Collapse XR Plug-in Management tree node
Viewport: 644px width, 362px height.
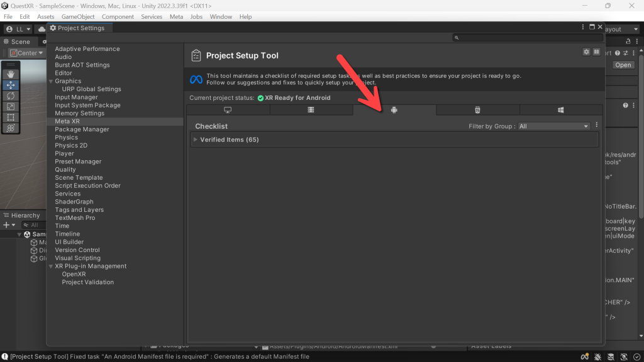tap(51, 266)
